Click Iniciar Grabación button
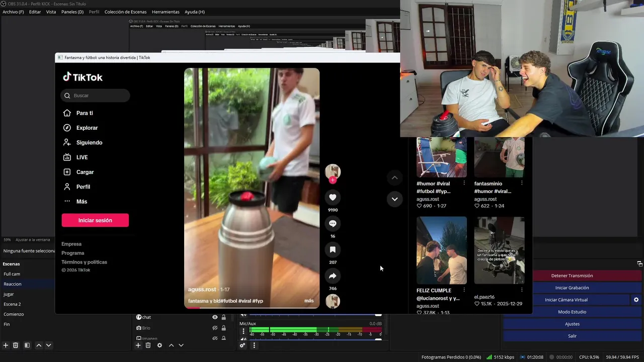644x362 pixels. (x=572, y=288)
